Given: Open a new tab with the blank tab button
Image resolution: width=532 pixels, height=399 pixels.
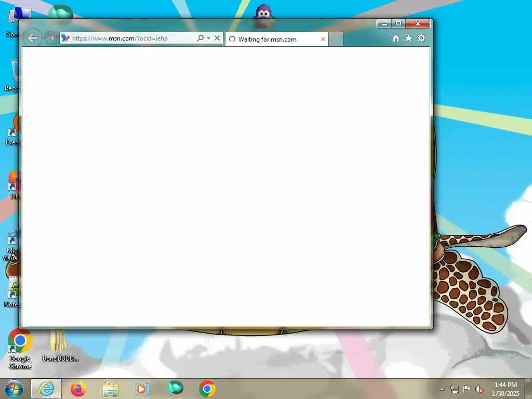Looking at the screenshot, I should [336, 39].
